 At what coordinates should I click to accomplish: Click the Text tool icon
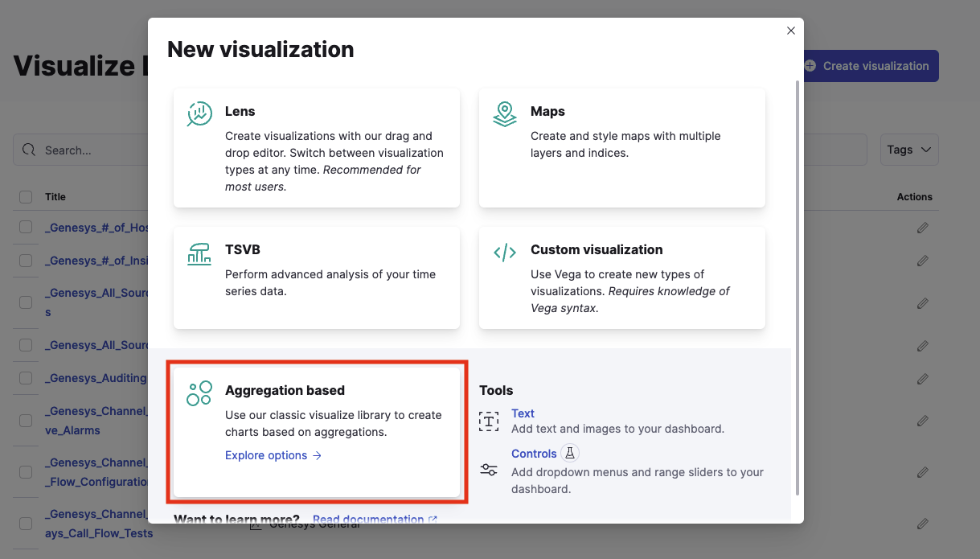489,421
